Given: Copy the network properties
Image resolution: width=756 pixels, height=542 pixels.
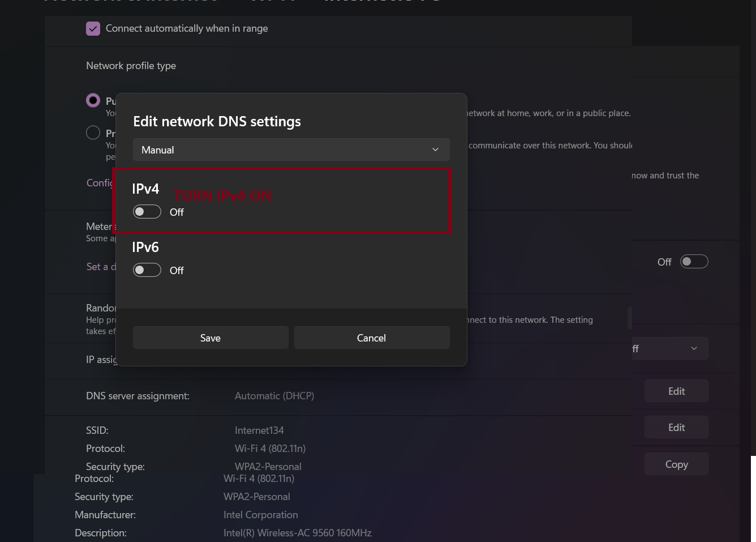Looking at the screenshot, I should point(676,464).
